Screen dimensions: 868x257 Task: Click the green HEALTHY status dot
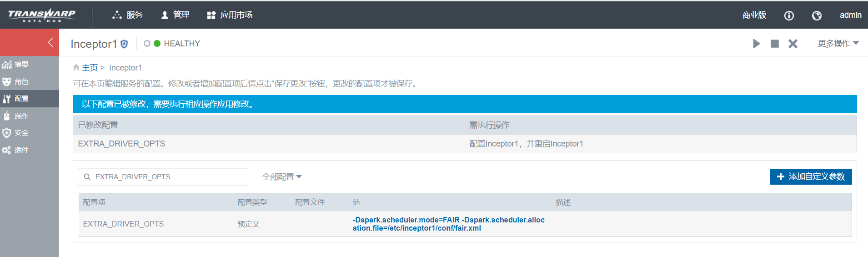157,44
